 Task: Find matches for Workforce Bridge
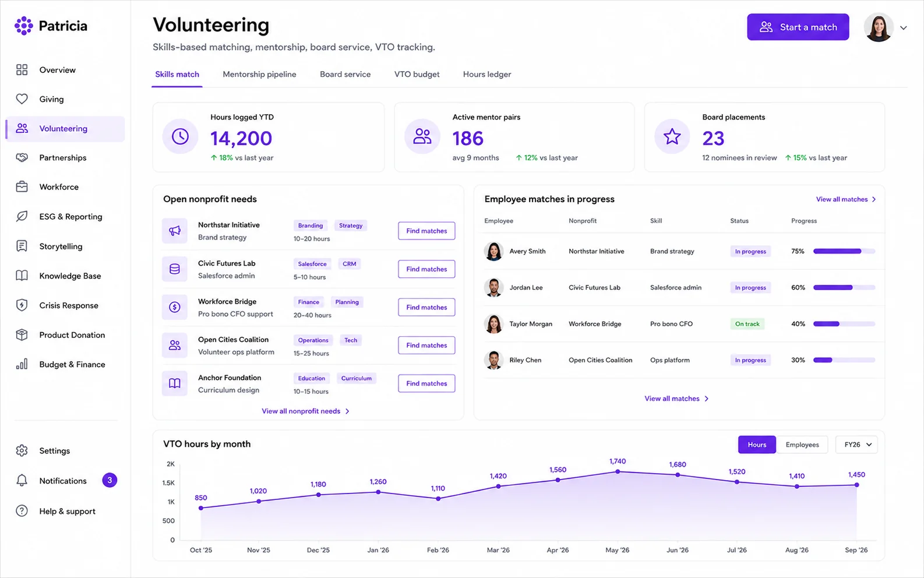pyautogui.click(x=426, y=307)
